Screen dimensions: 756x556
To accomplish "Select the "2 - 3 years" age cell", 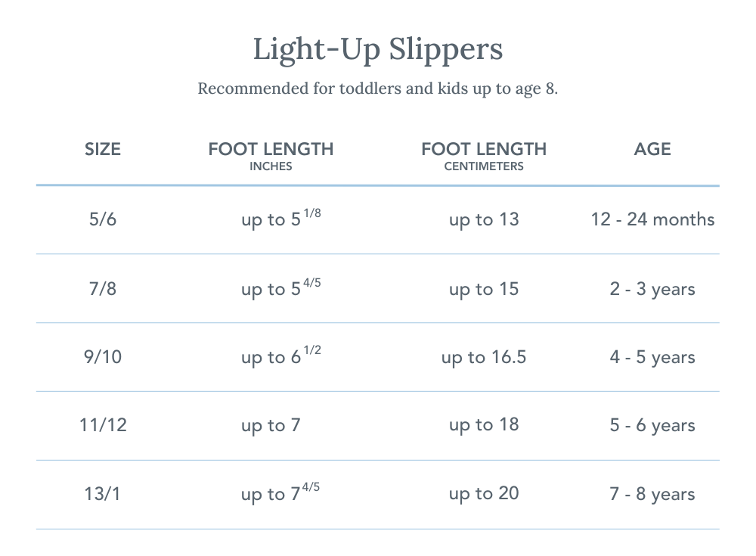I will click(652, 289).
